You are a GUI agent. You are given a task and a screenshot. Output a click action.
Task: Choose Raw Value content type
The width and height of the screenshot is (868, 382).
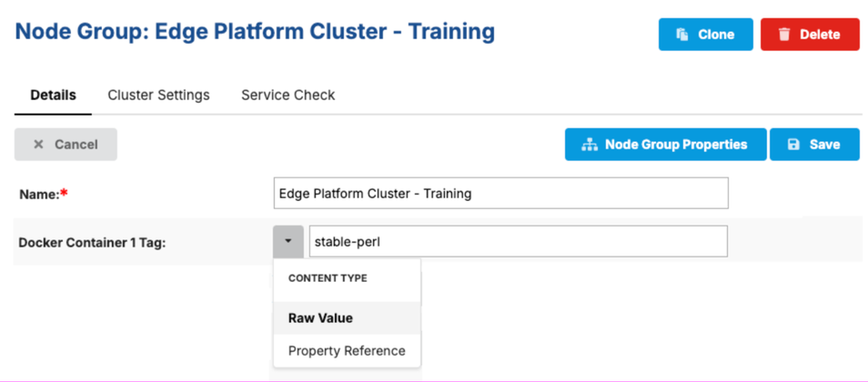347,318
